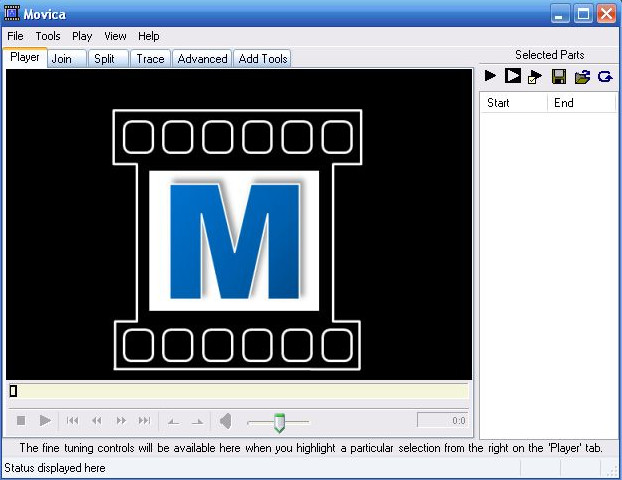Switch to the Join tab
The image size is (622, 480).
pos(62,59)
